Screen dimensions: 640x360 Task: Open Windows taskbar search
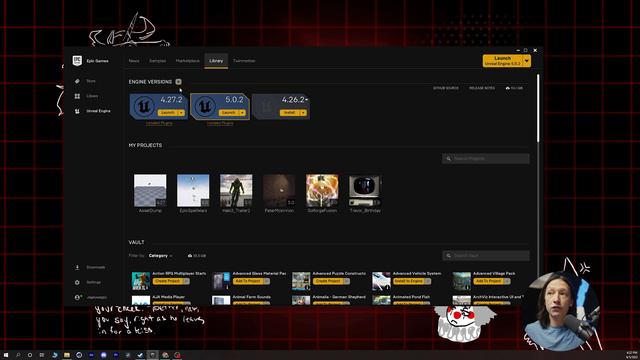point(18,355)
